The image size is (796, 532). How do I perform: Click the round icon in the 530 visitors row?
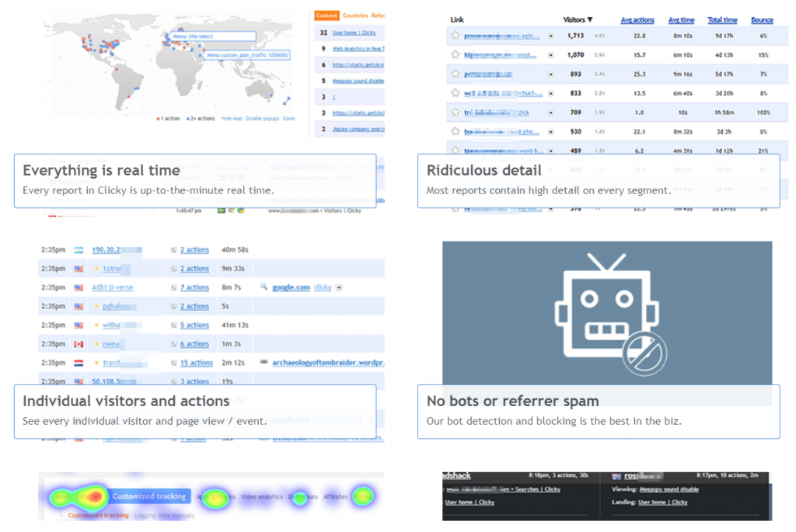[551, 132]
